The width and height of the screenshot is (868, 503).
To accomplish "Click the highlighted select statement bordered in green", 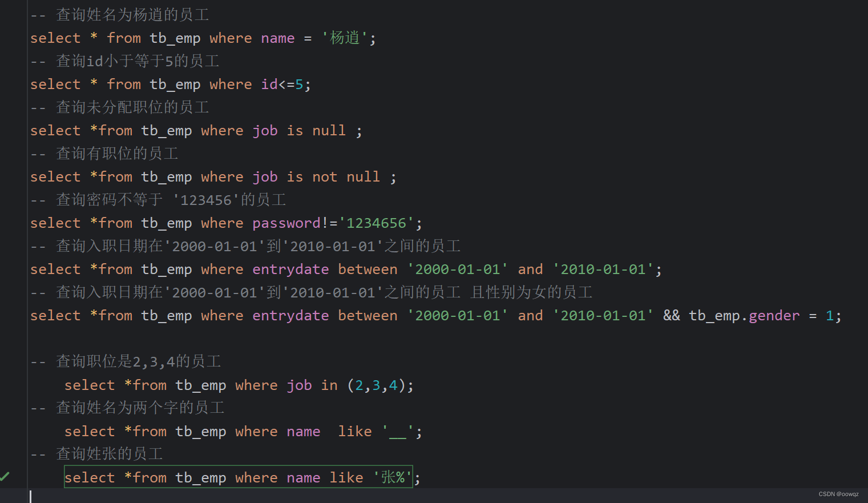I will click(239, 477).
